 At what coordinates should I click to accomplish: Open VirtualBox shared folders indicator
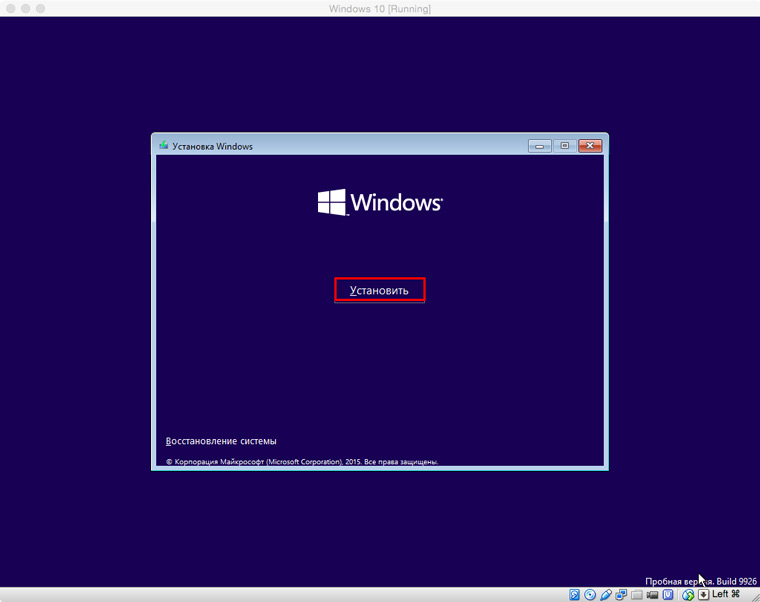tap(637, 595)
